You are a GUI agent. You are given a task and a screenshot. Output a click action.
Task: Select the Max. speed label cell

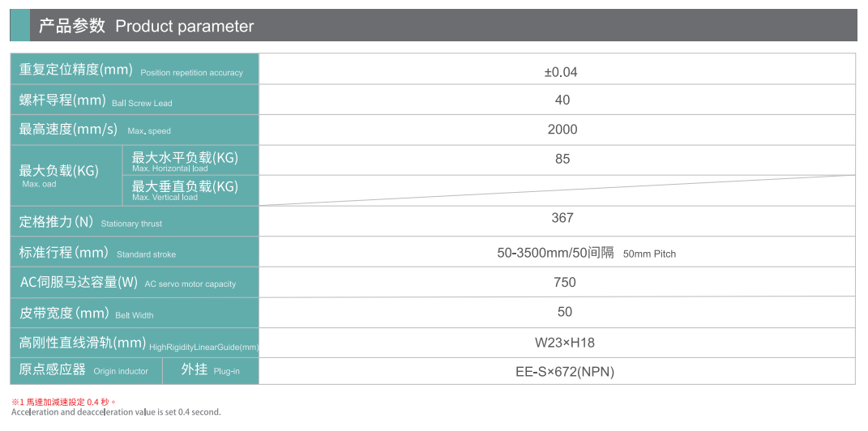[x=134, y=130]
